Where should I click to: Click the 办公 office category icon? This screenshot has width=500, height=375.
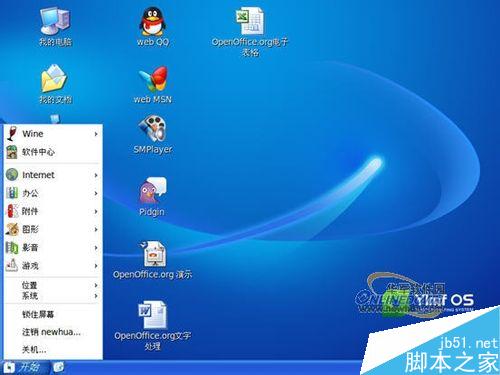tap(12, 193)
